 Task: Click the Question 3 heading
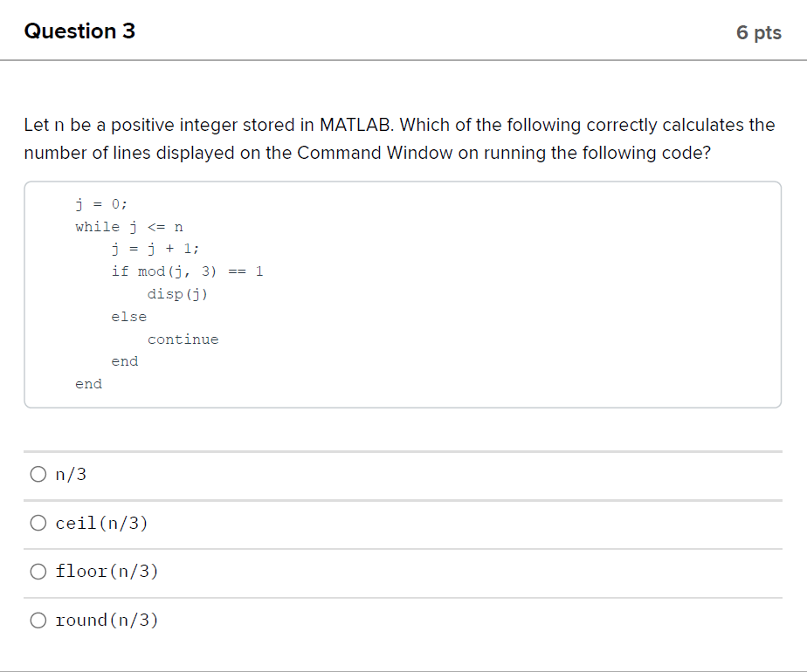[79, 31]
